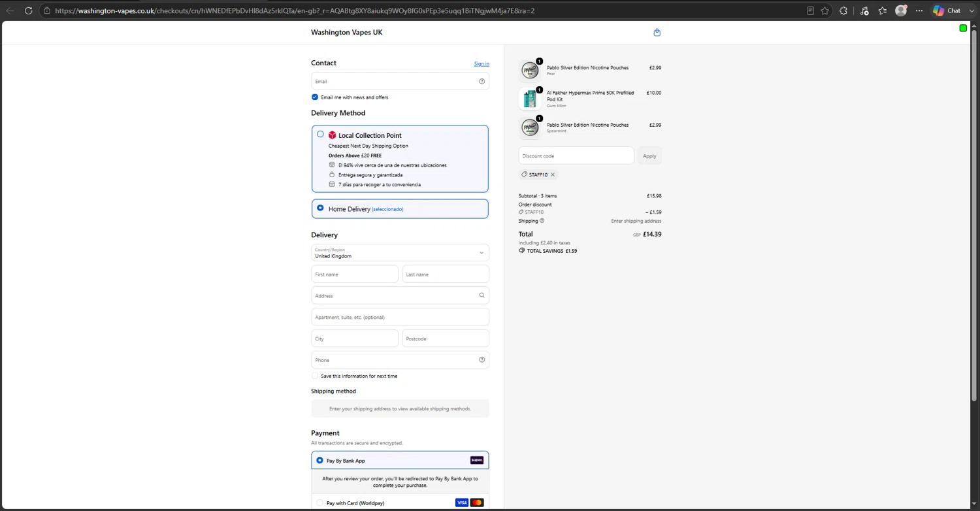
Task: Click the browser address bar URL
Action: click(295, 10)
